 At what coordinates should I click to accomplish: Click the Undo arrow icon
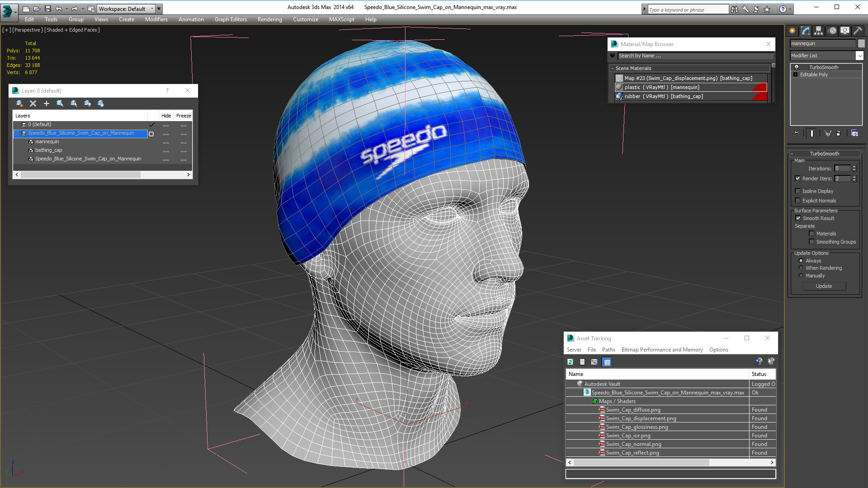click(58, 9)
